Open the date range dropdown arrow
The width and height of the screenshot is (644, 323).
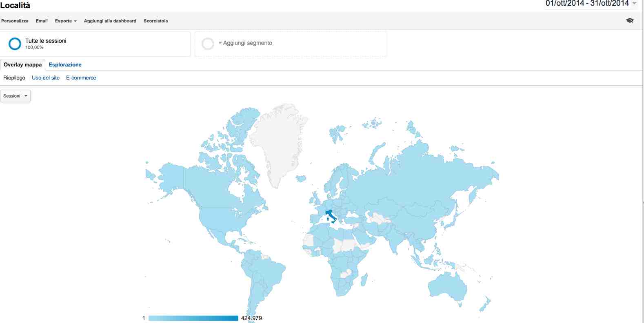[x=634, y=4]
